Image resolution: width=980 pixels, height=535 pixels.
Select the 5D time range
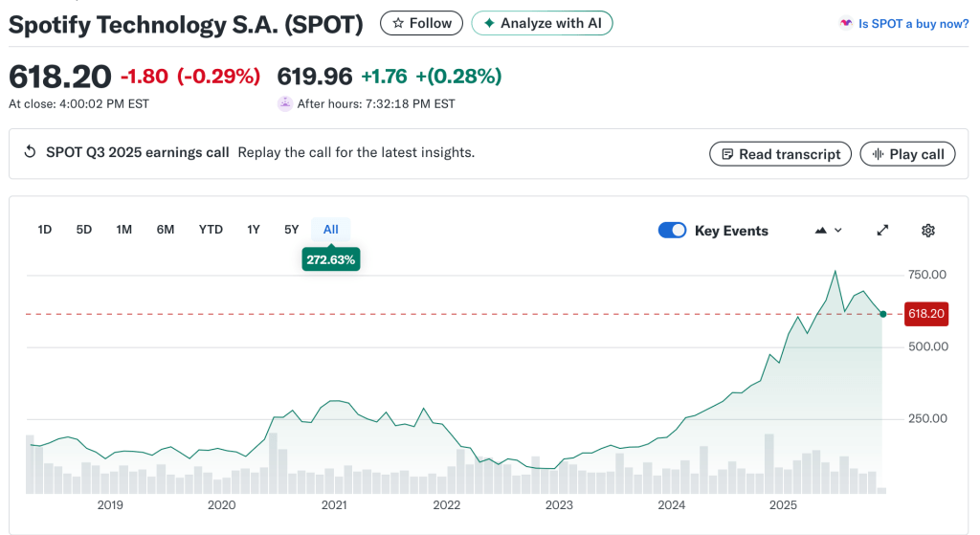coord(84,230)
